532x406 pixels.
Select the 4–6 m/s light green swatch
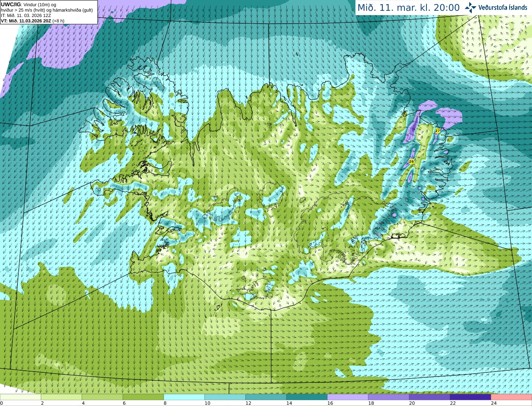[102, 397]
